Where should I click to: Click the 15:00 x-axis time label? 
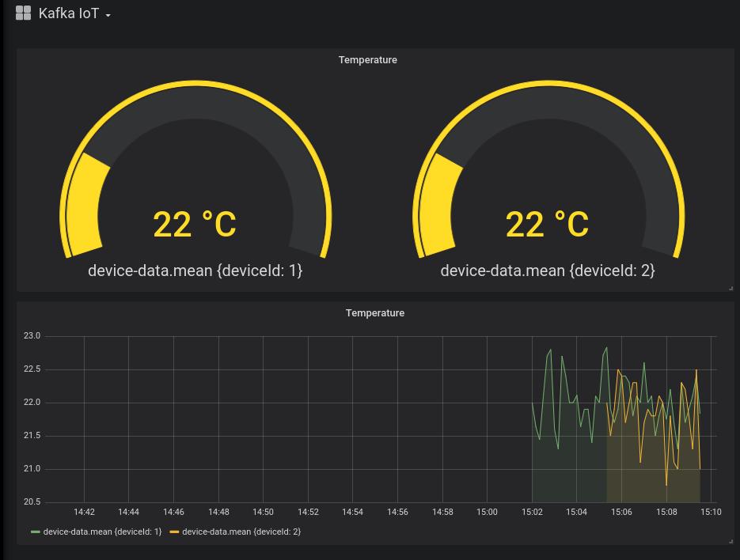point(487,512)
